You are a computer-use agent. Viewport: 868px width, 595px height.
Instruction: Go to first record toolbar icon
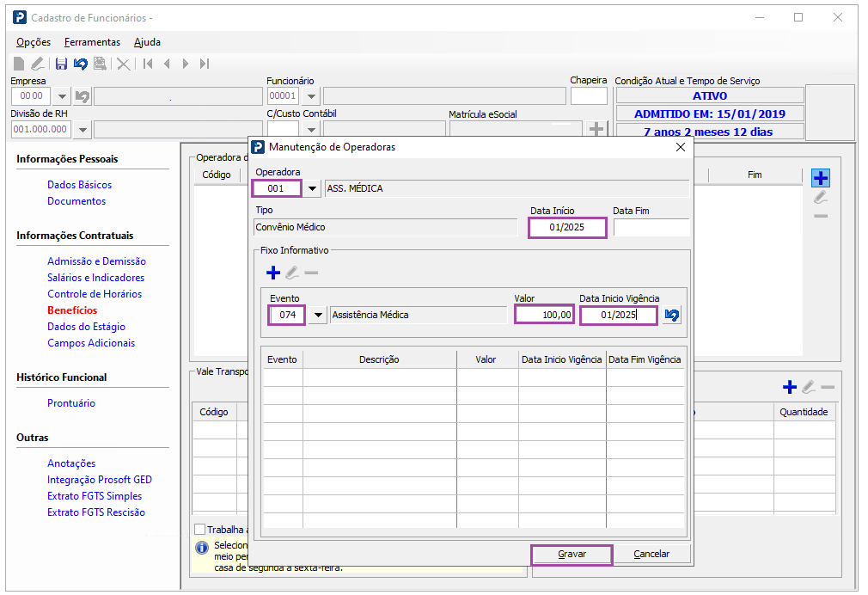[x=148, y=64]
